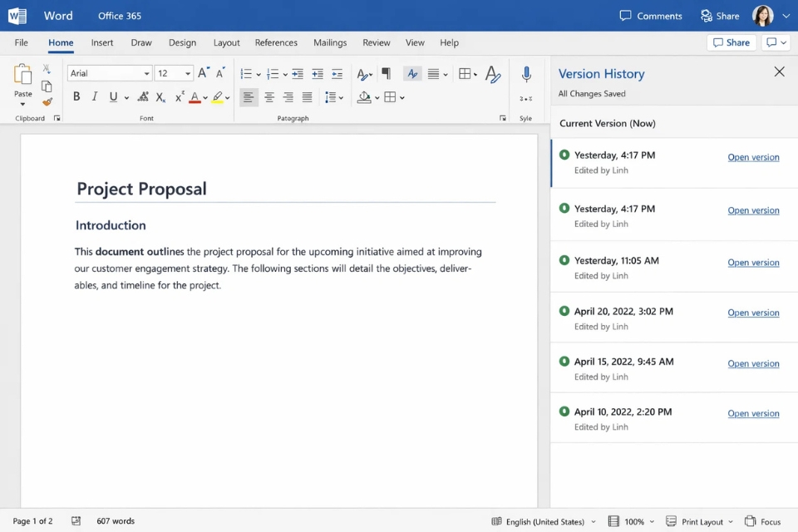Viewport: 798px width, 532px height.
Task: Click the 607 words counter
Action: tap(116, 521)
